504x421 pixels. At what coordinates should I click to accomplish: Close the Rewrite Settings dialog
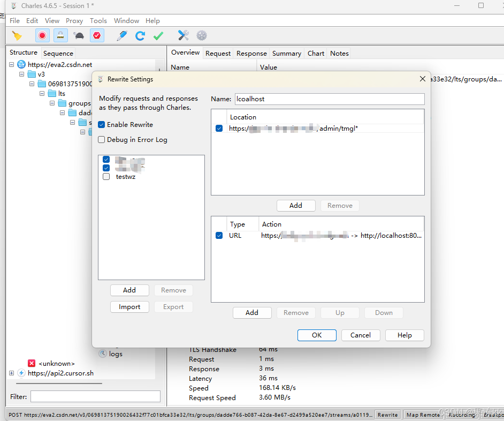click(x=423, y=79)
